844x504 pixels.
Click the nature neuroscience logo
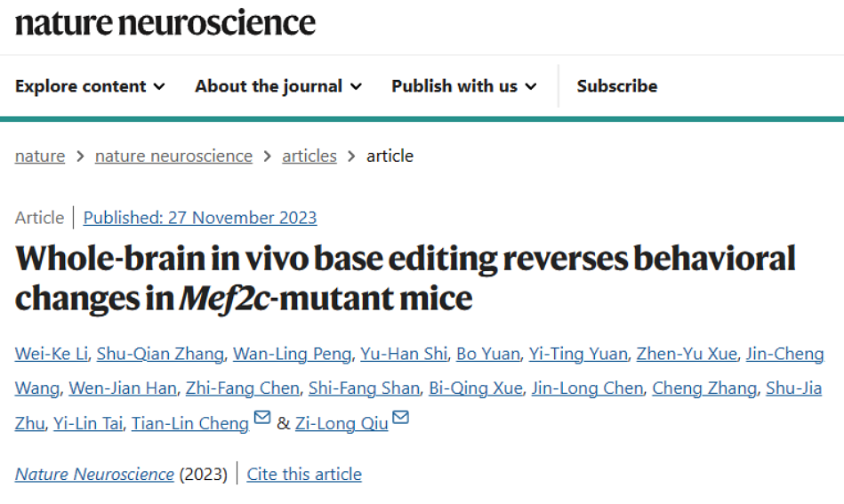[165, 22]
